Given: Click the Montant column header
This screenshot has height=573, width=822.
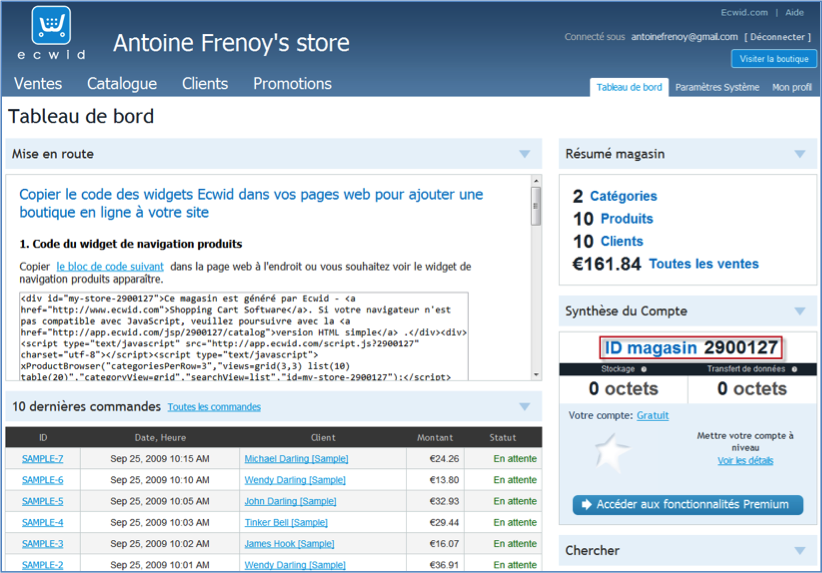Looking at the screenshot, I should [435, 438].
